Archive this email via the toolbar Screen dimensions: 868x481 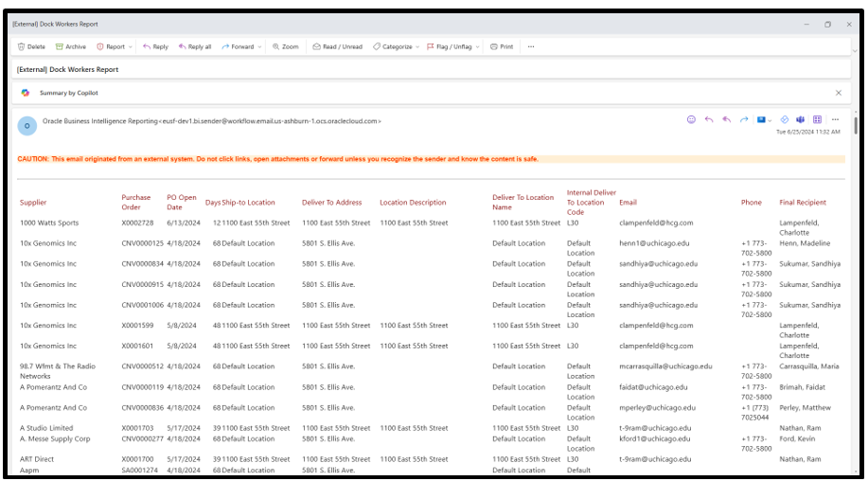tap(71, 47)
